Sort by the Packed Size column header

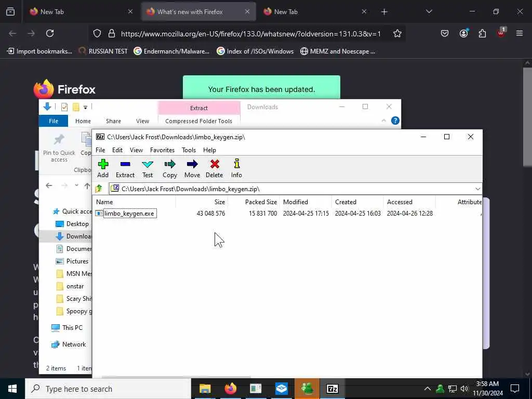pyautogui.click(x=254, y=202)
